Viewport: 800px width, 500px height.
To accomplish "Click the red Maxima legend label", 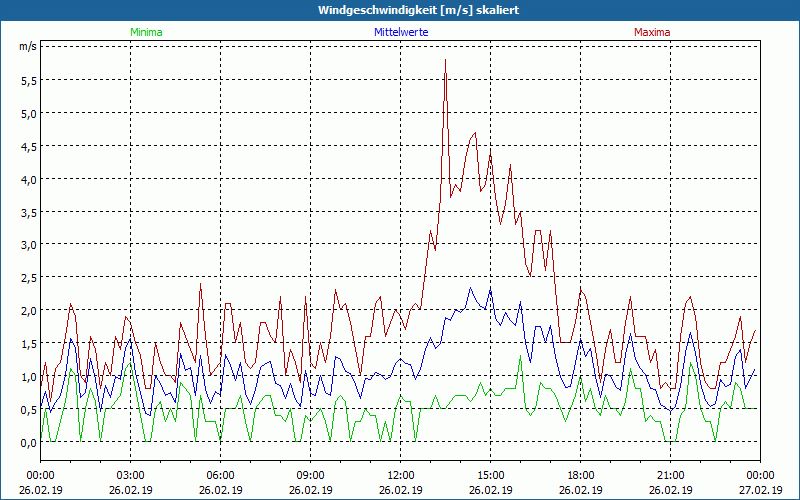I will [x=652, y=32].
